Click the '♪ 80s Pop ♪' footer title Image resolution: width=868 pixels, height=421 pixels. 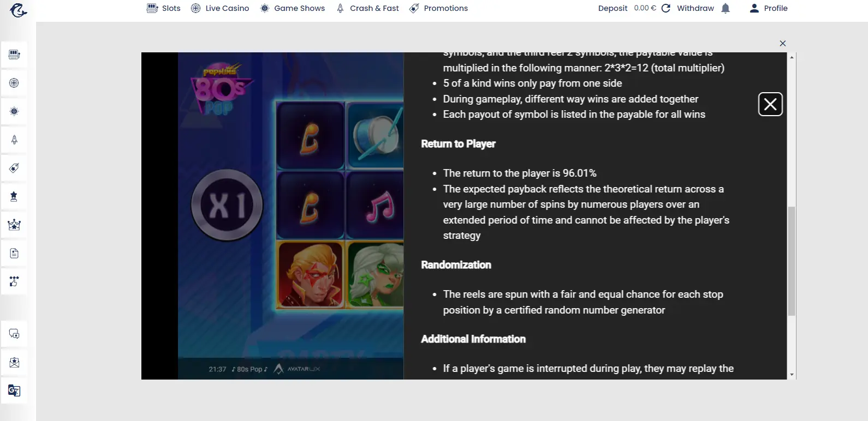click(x=249, y=369)
